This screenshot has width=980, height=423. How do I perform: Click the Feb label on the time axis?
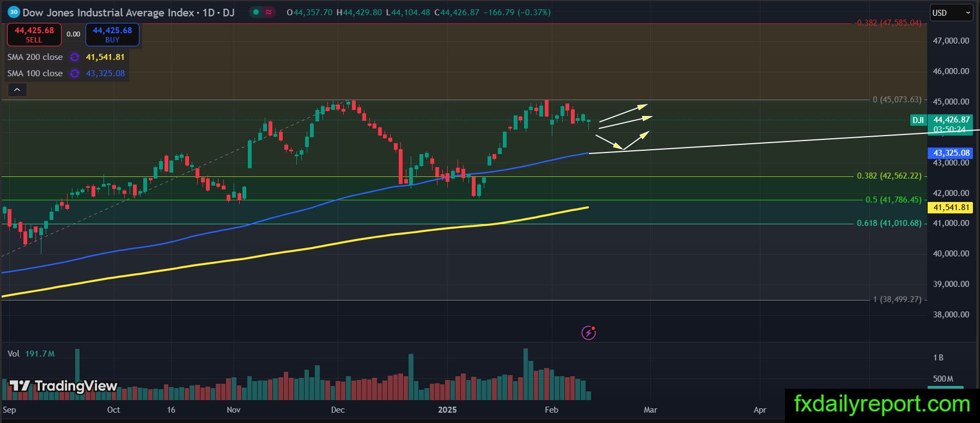click(x=551, y=410)
